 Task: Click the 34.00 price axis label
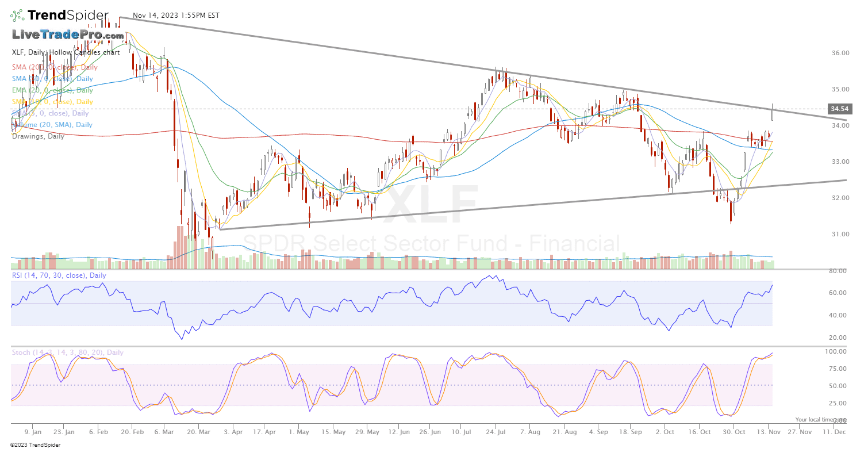[x=840, y=125]
